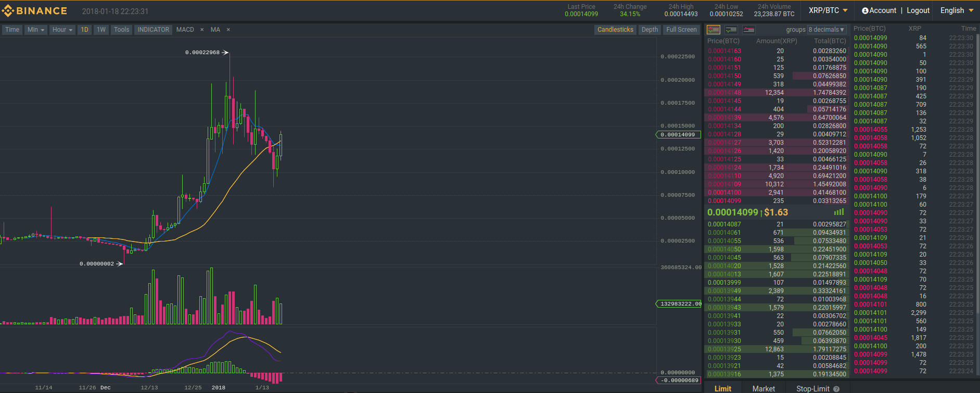
Task: Click the 24h Change 34.15% value
Action: (630, 14)
